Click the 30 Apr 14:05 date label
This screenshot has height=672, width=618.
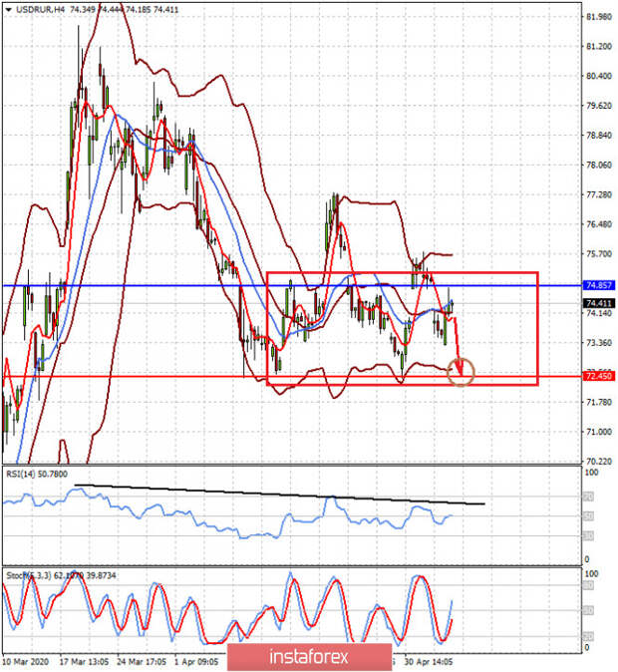click(x=431, y=659)
